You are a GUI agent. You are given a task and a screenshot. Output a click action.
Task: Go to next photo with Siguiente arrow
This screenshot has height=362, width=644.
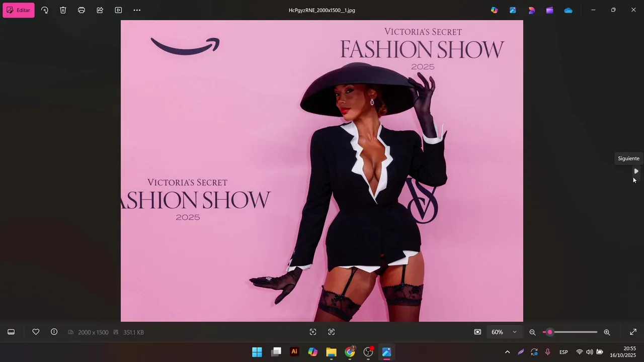coord(636,171)
